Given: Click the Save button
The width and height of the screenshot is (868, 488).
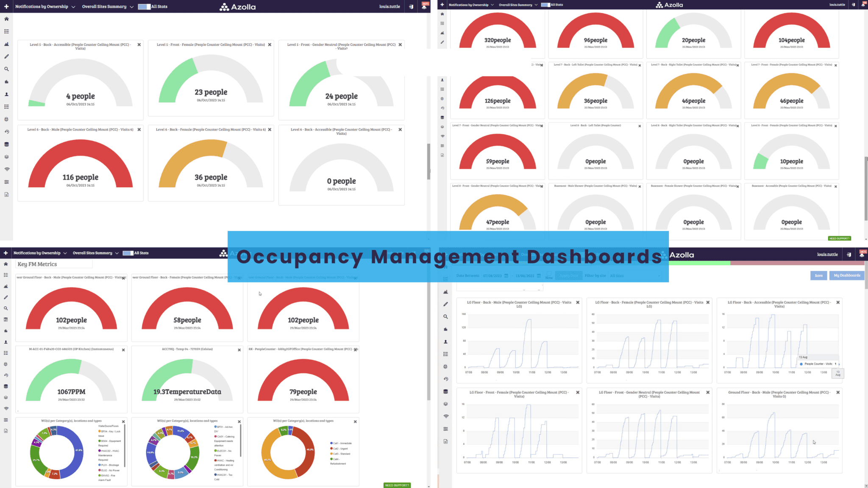Looking at the screenshot, I should click(x=818, y=276).
